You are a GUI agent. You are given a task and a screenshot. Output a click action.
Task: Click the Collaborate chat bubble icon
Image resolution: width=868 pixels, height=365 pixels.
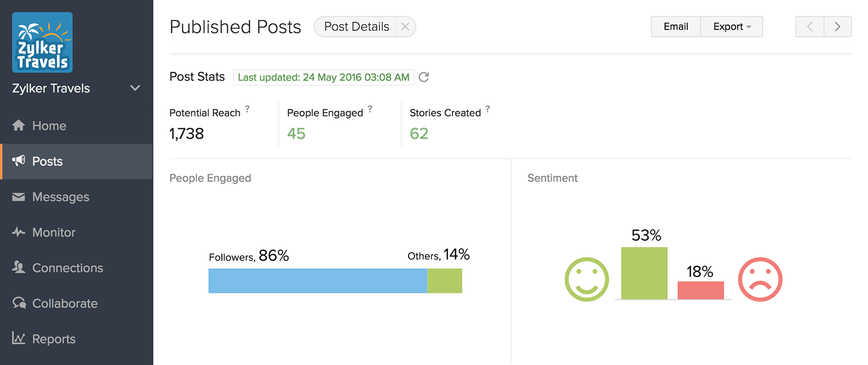pyautogui.click(x=19, y=303)
